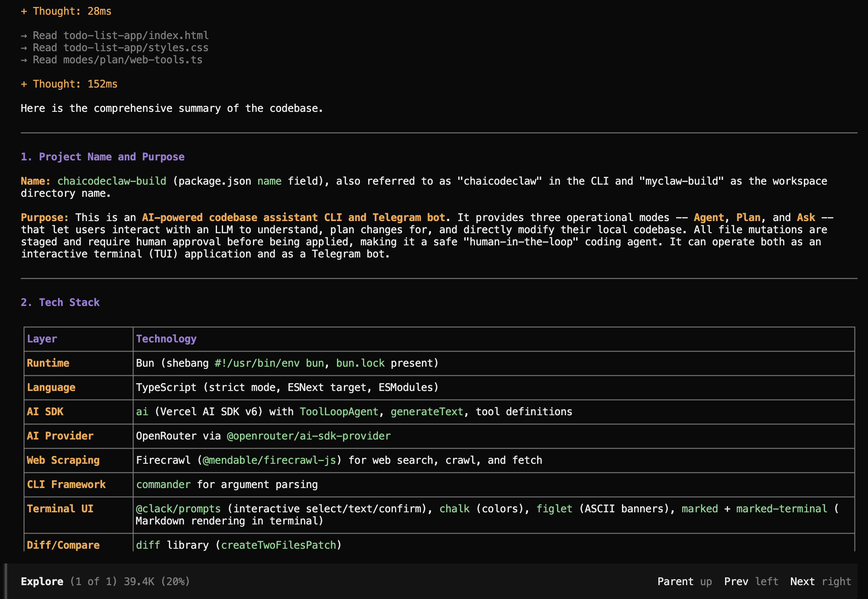The width and height of the screenshot is (868, 599).
Task: Click 'chaicodeclaw-build' package name
Action: point(112,181)
